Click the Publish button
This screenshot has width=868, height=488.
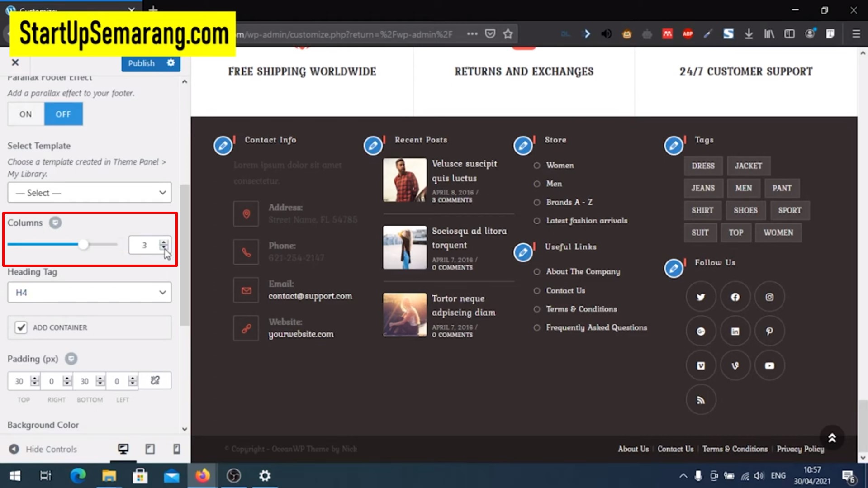click(x=141, y=63)
